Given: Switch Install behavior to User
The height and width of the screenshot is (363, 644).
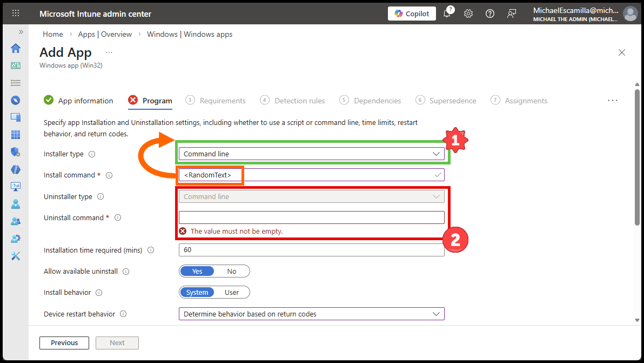Looking at the screenshot, I should coord(231,292).
